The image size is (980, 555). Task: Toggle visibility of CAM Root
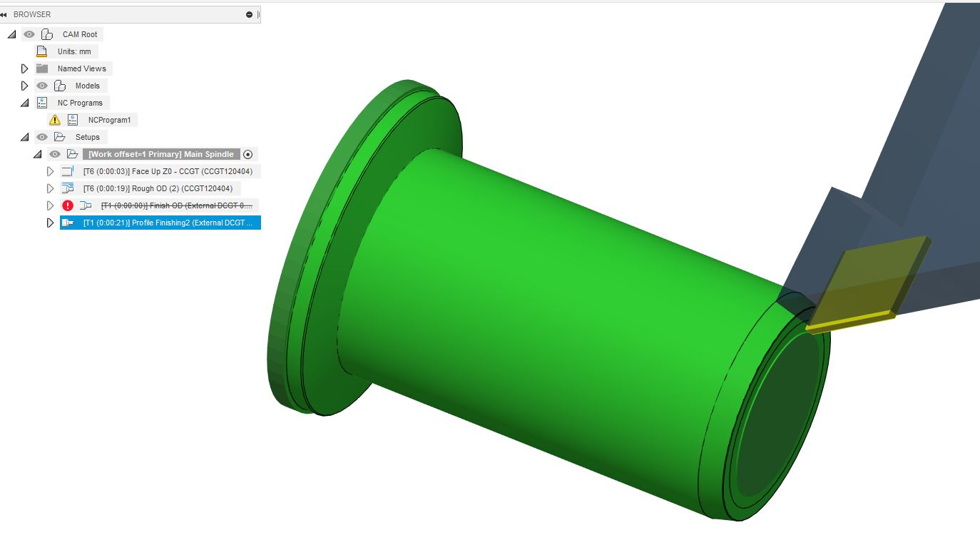point(29,34)
